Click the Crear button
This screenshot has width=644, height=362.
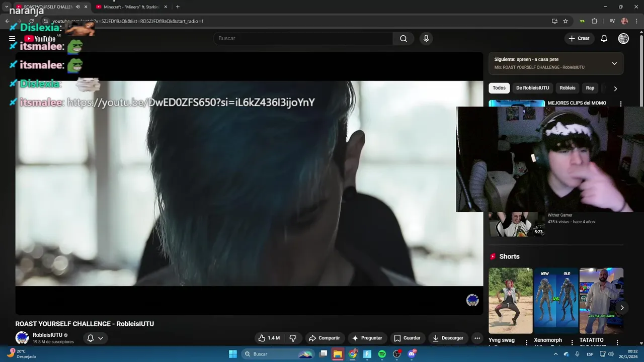pyautogui.click(x=579, y=39)
